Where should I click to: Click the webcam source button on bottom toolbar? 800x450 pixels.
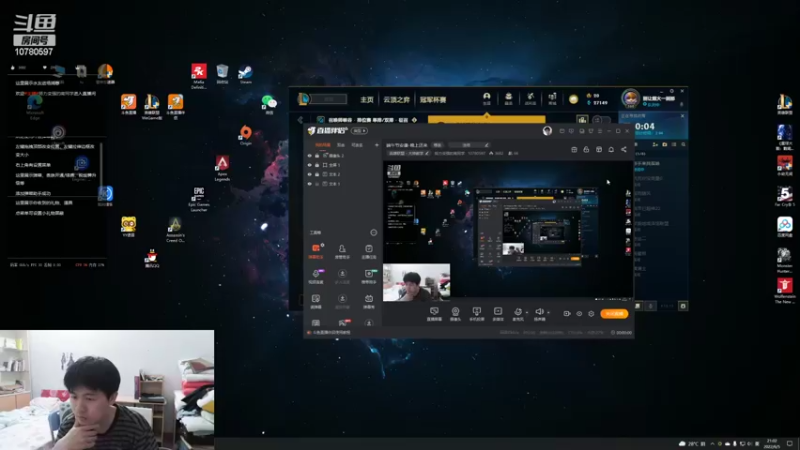click(455, 313)
